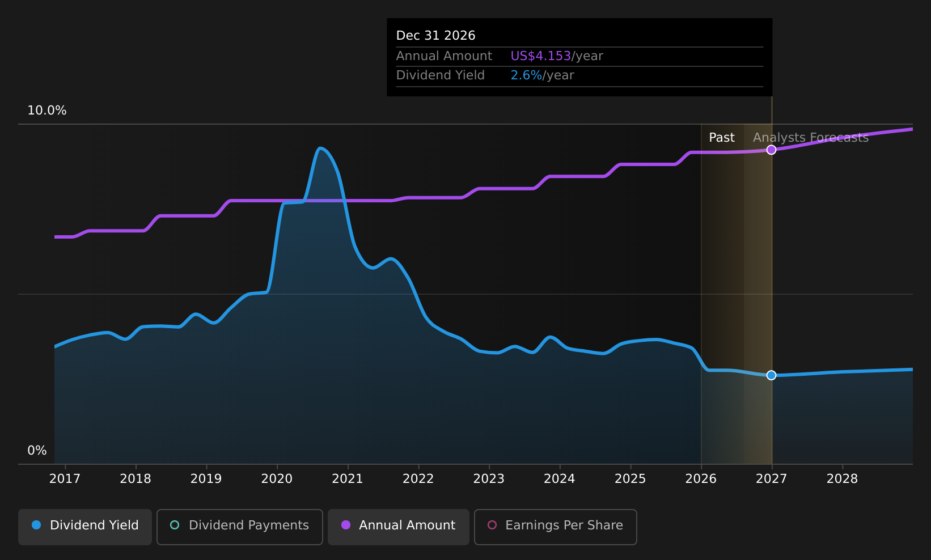Select the 2028 label on the x-axis
This screenshot has width=931, height=560.
(843, 479)
